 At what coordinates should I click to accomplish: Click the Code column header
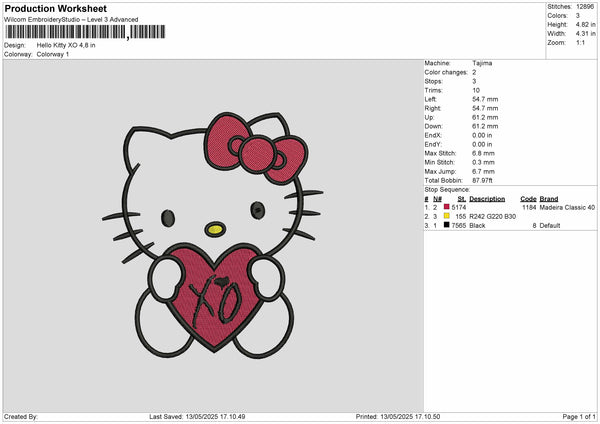[528, 198]
